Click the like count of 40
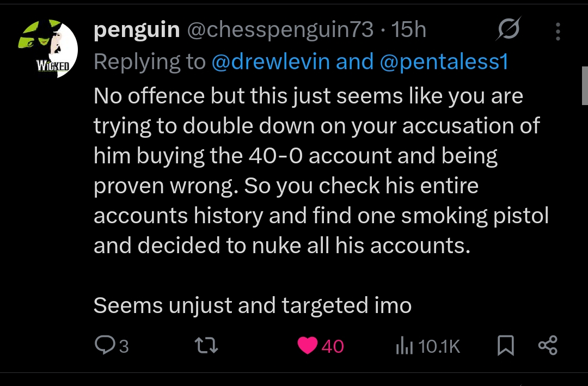 pyautogui.click(x=333, y=346)
